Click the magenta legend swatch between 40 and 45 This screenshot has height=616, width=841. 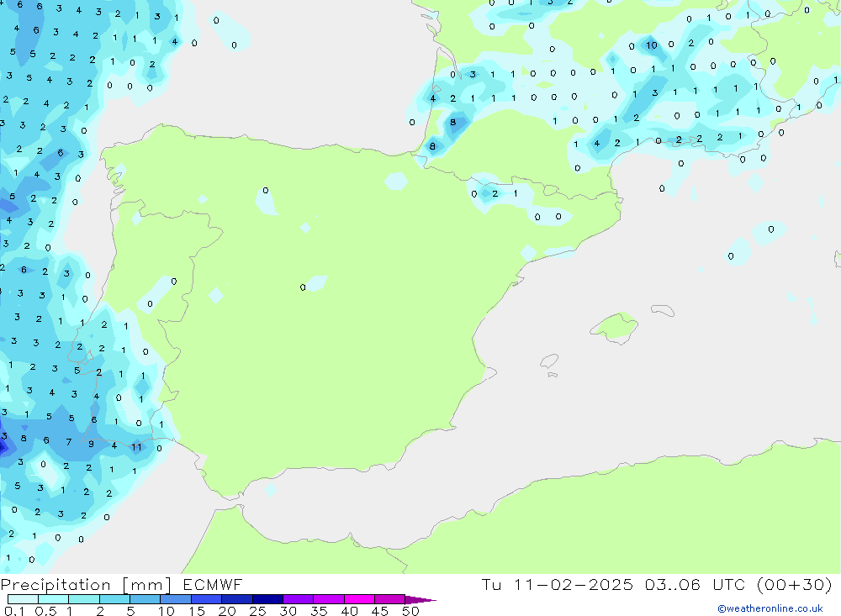pos(359,599)
